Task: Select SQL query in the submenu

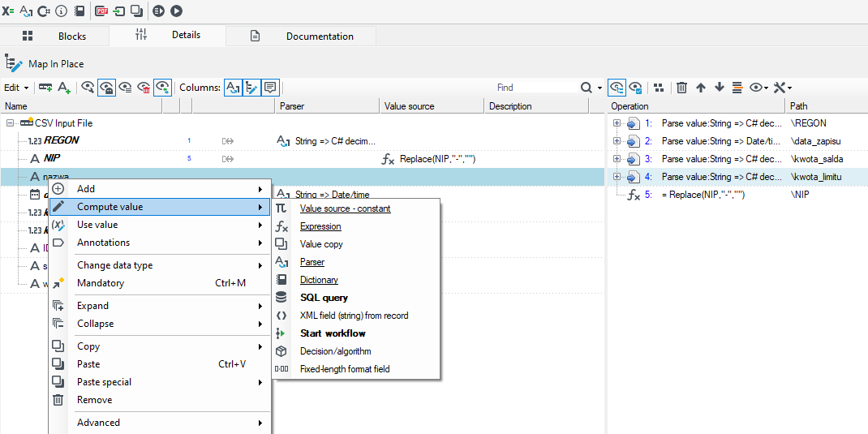Action: (x=324, y=298)
